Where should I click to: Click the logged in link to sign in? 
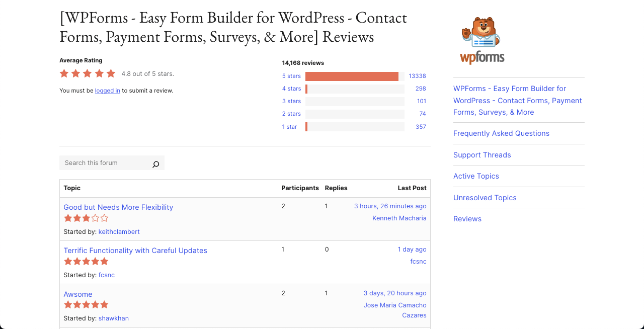pos(107,91)
